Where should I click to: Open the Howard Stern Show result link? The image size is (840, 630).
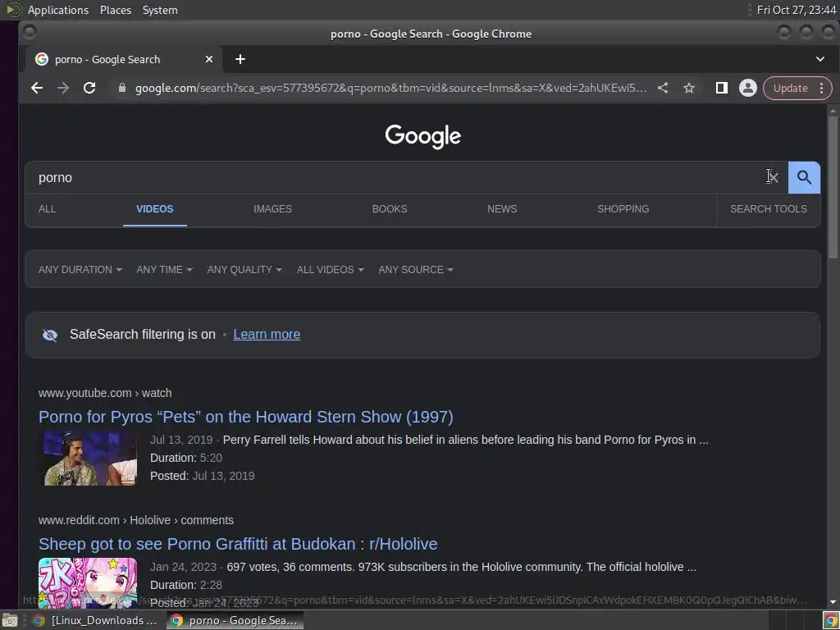coord(246,417)
